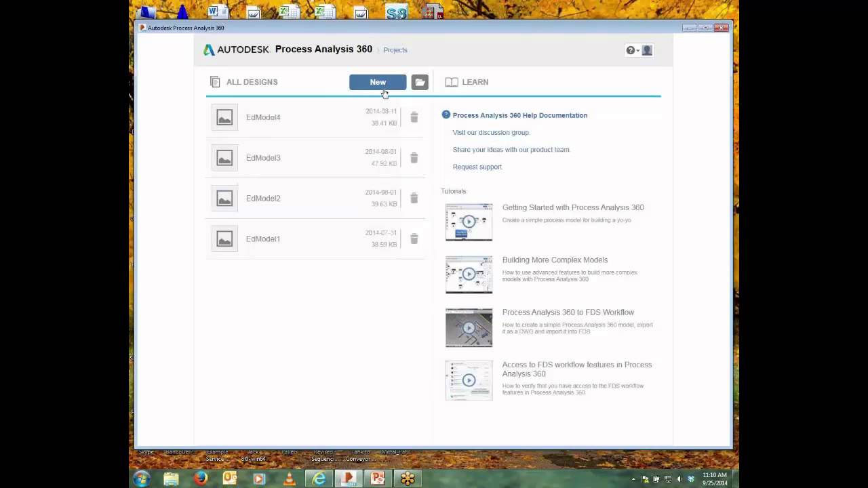
Task: Click Share your ideas with product team
Action: (511, 150)
